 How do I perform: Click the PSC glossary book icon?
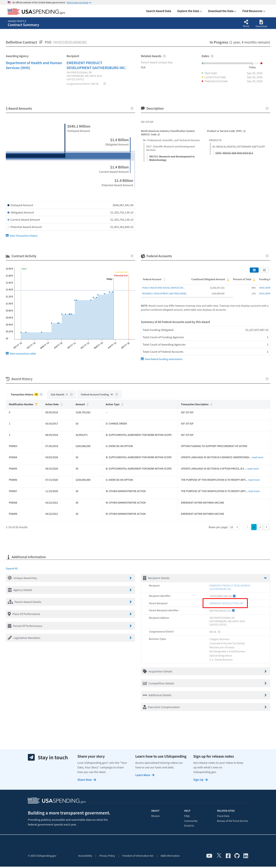tap(244, 131)
